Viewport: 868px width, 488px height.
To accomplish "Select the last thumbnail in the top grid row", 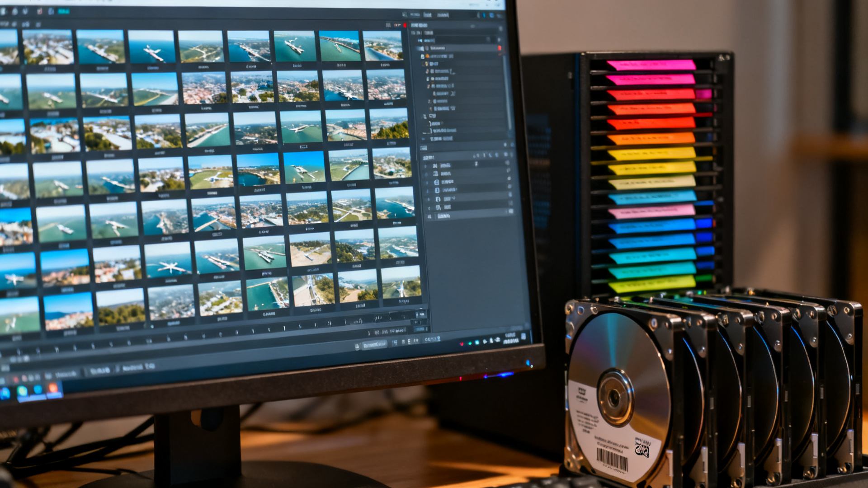I will [382, 46].
